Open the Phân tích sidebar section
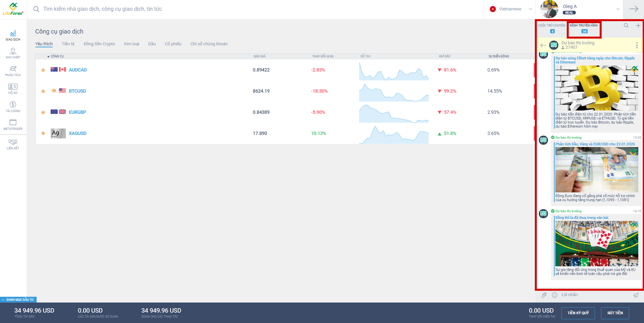 pos(13,71)
